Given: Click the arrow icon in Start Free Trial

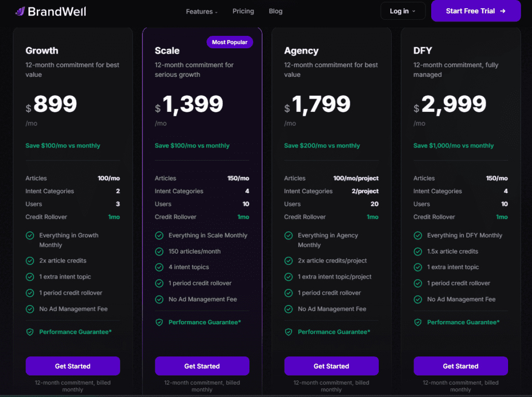Looking at the screenshot, I should [x=502, y=11].
